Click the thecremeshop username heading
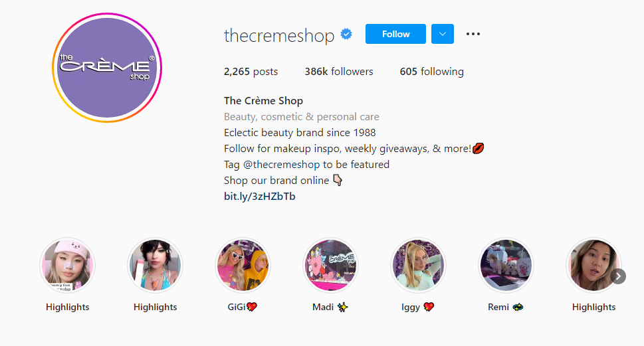This screenshot has height=346, width=644. 279,35
